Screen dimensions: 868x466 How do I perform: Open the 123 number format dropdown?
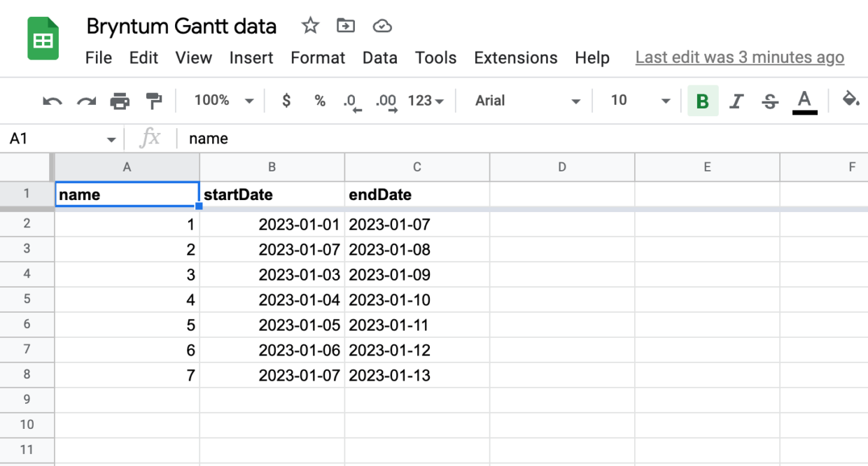423,100
